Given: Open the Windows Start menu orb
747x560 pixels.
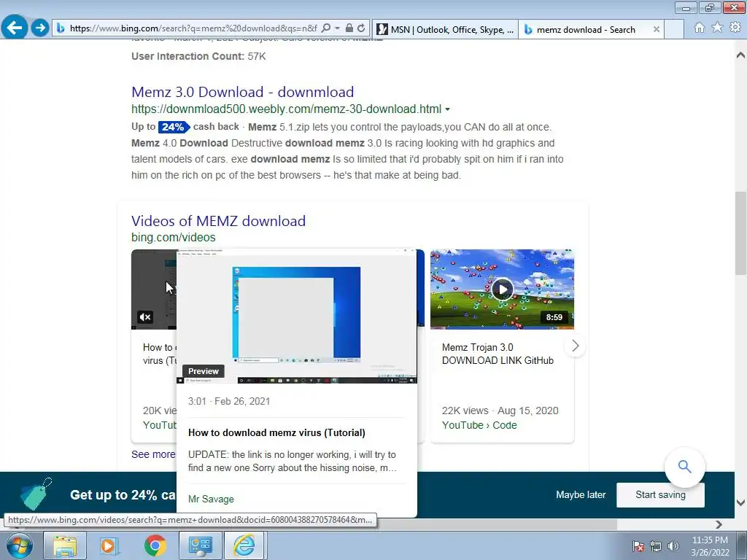Looking at the screenshot, I should [x=20, y=545].
